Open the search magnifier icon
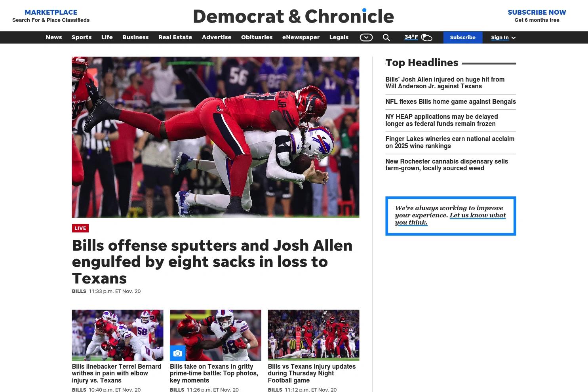 tap(386, 38)
